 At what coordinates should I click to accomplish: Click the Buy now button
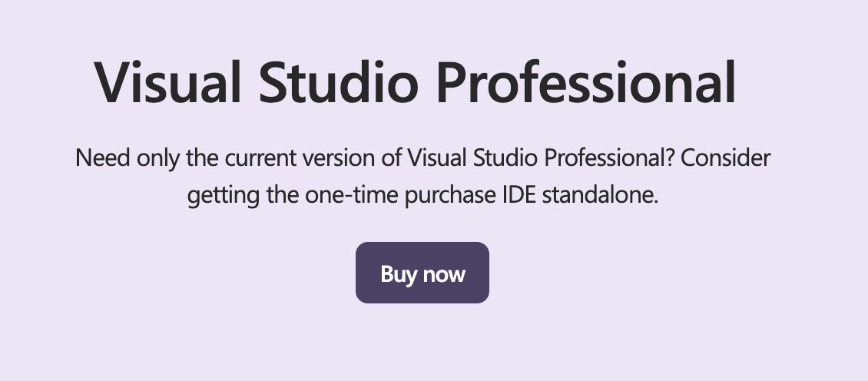422,273
